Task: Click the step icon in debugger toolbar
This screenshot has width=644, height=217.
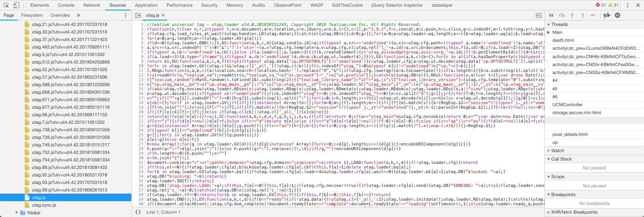Action: pos(593,15)
